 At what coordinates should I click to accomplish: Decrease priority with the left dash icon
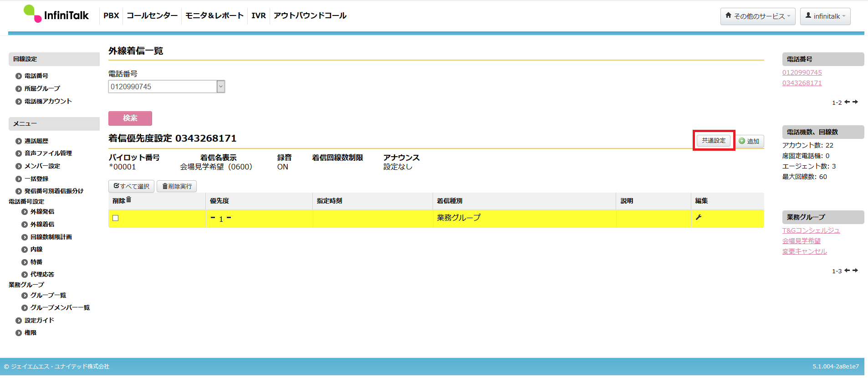tap(213, 218)
